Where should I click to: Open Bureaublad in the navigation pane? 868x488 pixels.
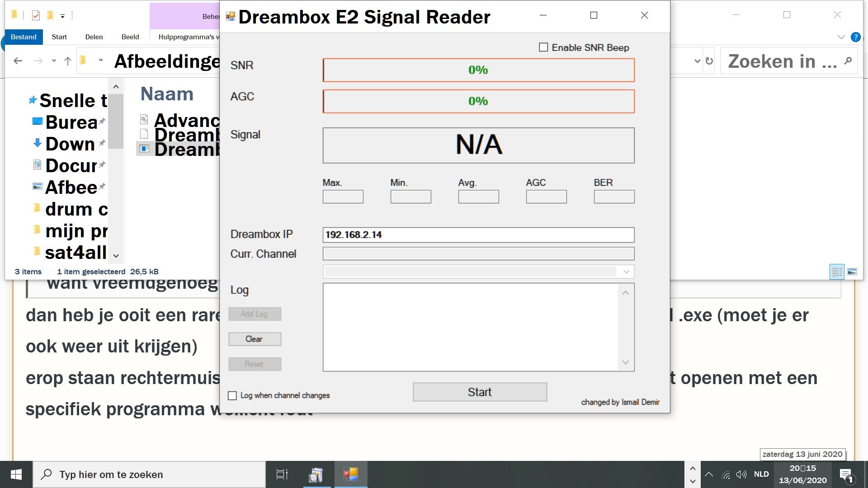[x=70, y=122]
